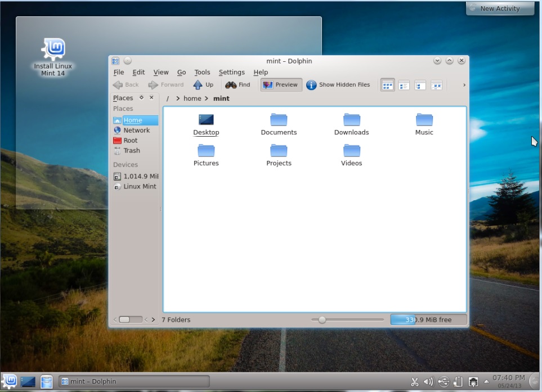
Task: Open the View menu
Action: pos(161,72)
